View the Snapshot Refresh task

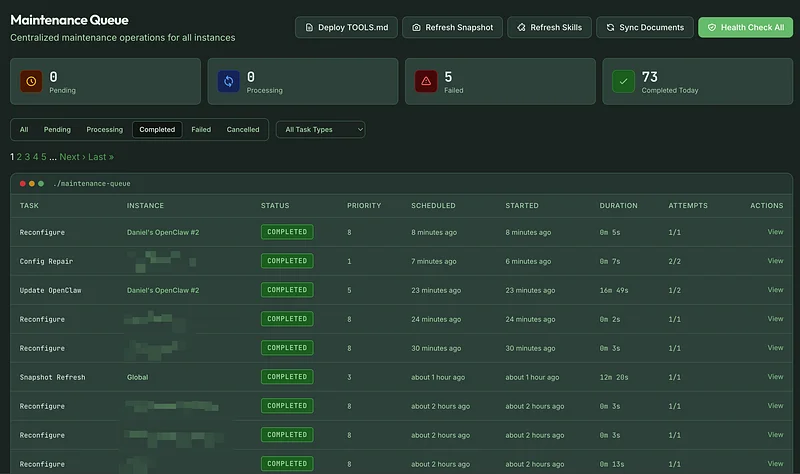tap(775, 377)
